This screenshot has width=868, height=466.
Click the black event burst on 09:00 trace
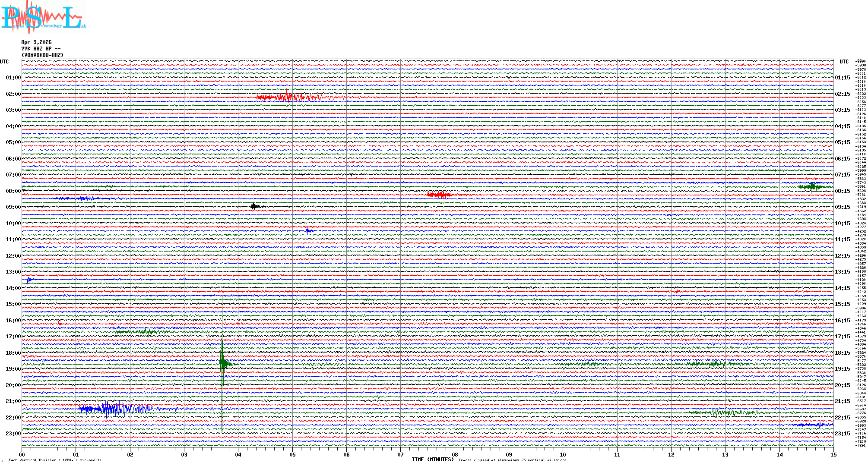(254, 207)
